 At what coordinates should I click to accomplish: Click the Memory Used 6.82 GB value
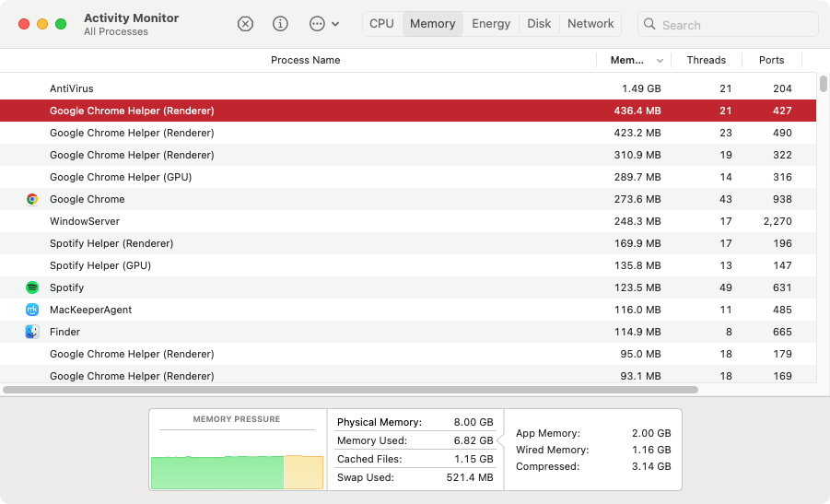click(x=473, y=440)
